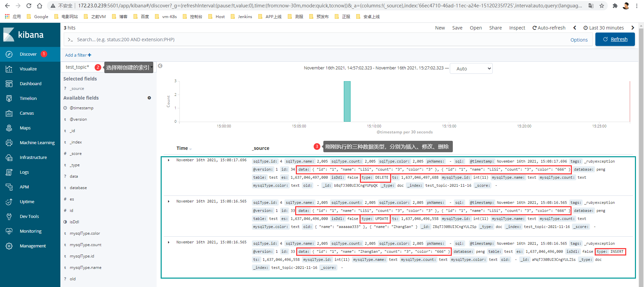Open query bar Options link
The width and height of the screenshot is (644, 287).
pos(579,40)
